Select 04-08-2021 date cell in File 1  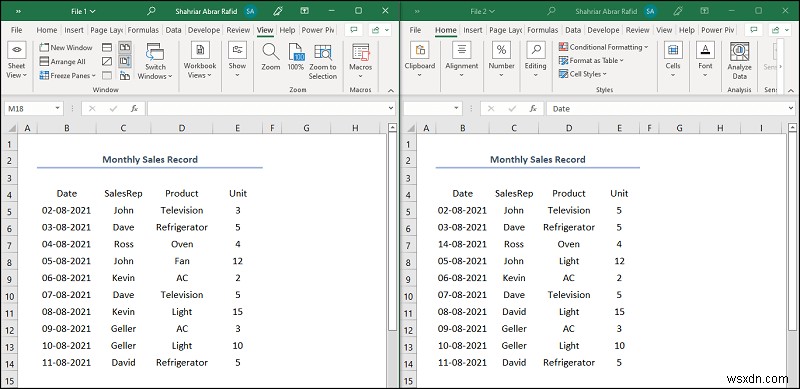pyautogui.click(x=66, y=244)
